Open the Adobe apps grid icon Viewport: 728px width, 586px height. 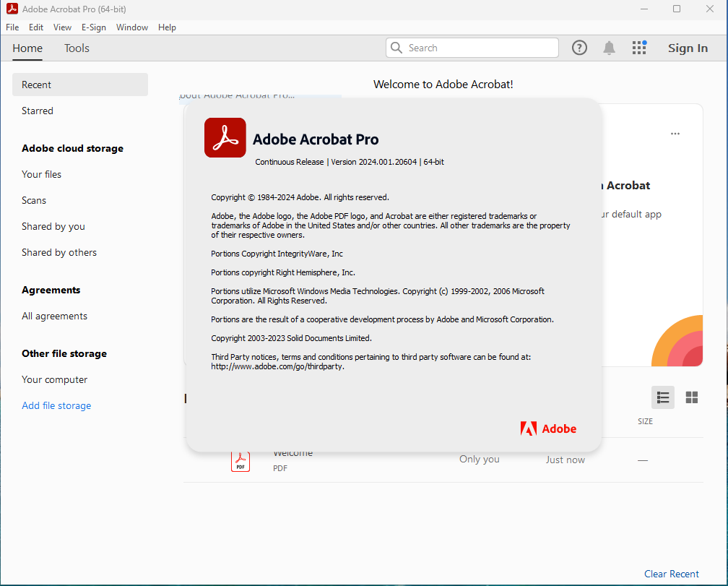pos(639,48)
